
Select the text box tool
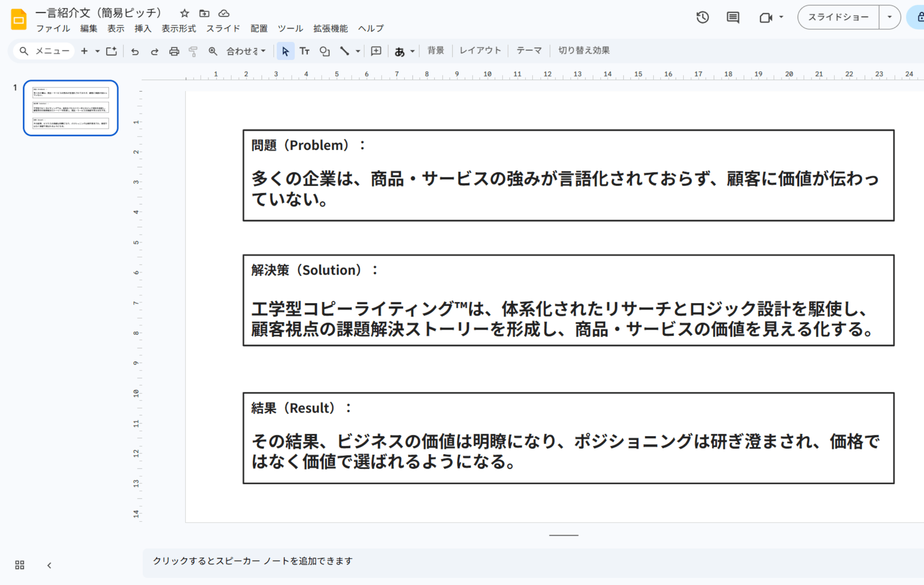[x=305, y=51]
